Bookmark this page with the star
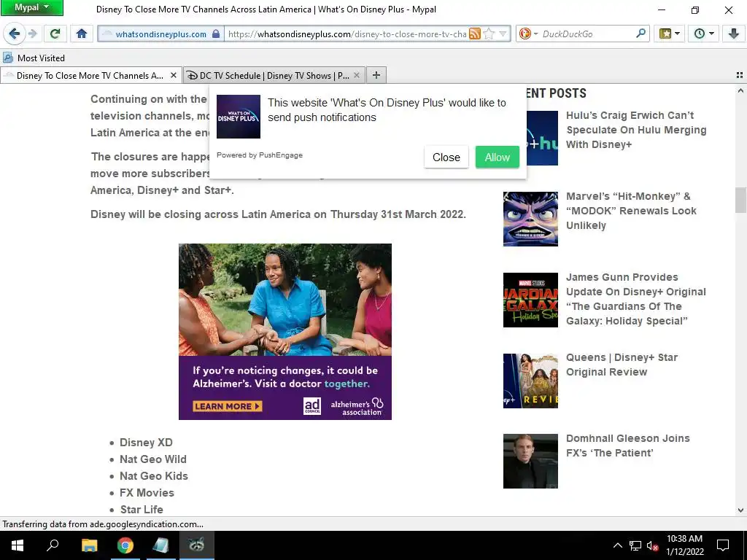747x560 pixels. coord(489,34)
